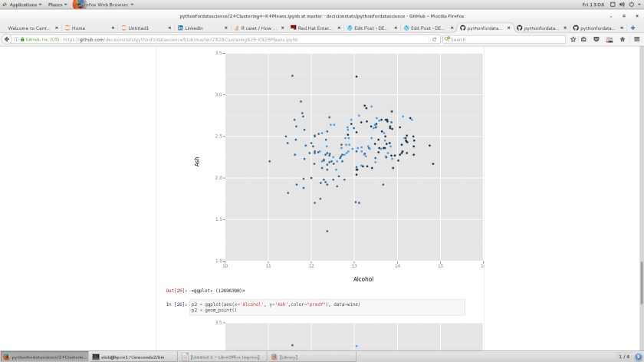The width and height of the screenshot is (644, 362).
Task: Go to the Firefox home page
Action: pyautogui.click(x=623, y=39)
